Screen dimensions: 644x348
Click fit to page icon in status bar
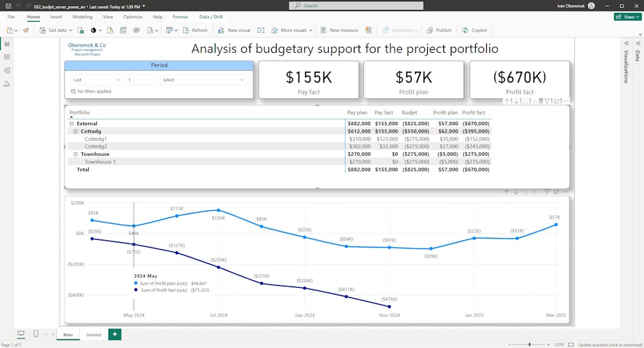pos(571,345)
